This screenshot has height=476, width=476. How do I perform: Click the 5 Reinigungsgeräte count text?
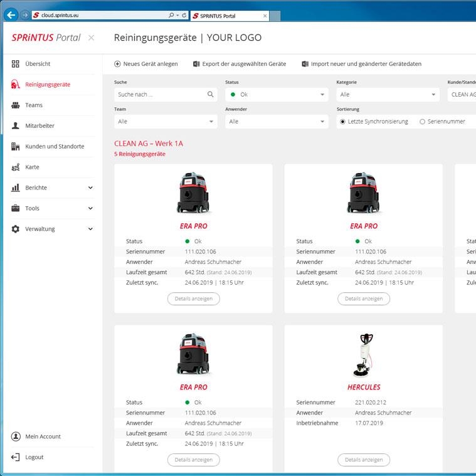140,154
